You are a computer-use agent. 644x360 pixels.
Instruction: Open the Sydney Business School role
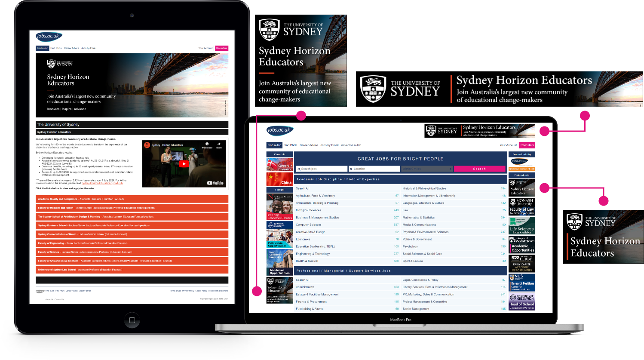[132, 225]
